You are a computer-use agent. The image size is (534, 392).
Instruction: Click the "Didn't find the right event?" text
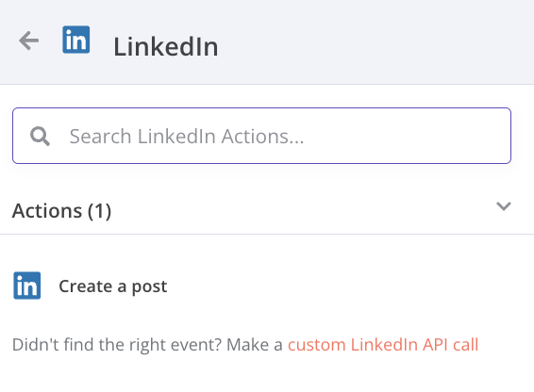click(117, 345)
